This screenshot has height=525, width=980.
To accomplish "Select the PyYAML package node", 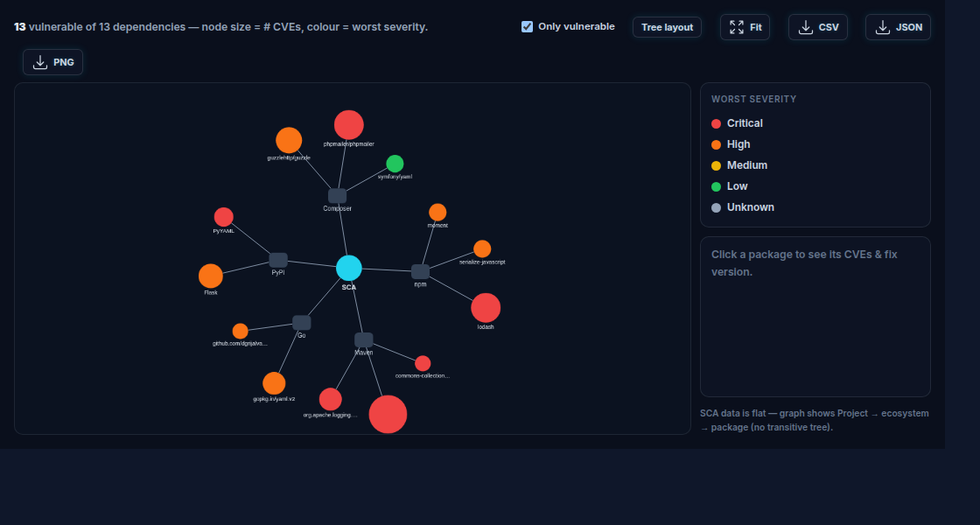I will [224, 217].
